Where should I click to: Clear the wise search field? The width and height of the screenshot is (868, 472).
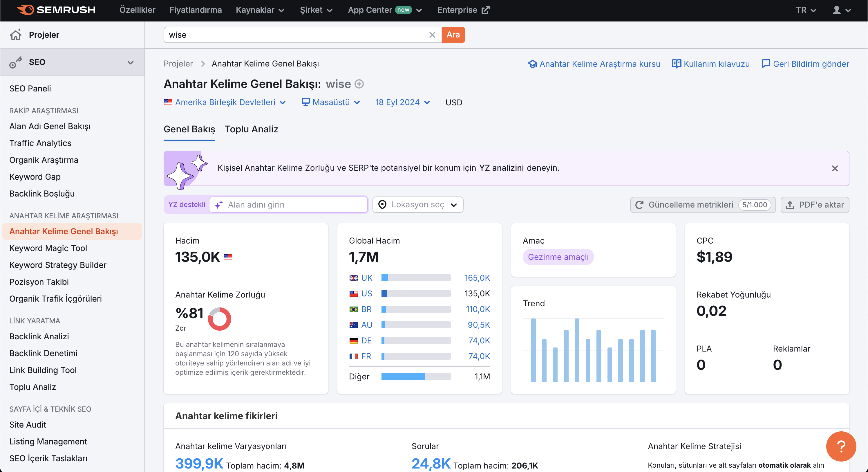(x=432, y=35)
